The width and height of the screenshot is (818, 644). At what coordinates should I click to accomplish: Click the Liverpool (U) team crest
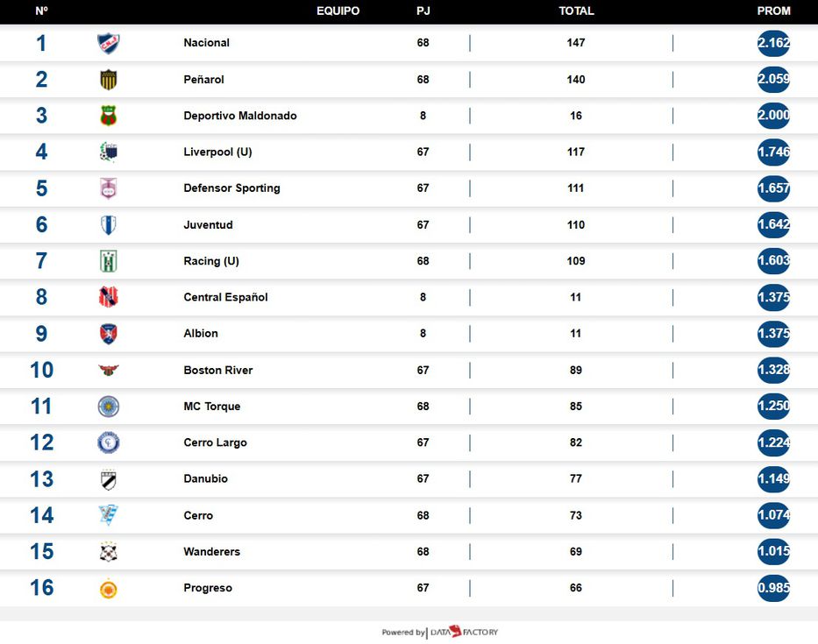[108, 152]
